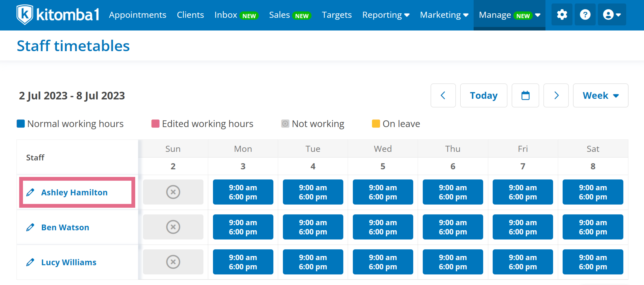The width and height of the screenshot is (644, 285).
Task: Click the Sat column header
Action: tap(593, 149)
